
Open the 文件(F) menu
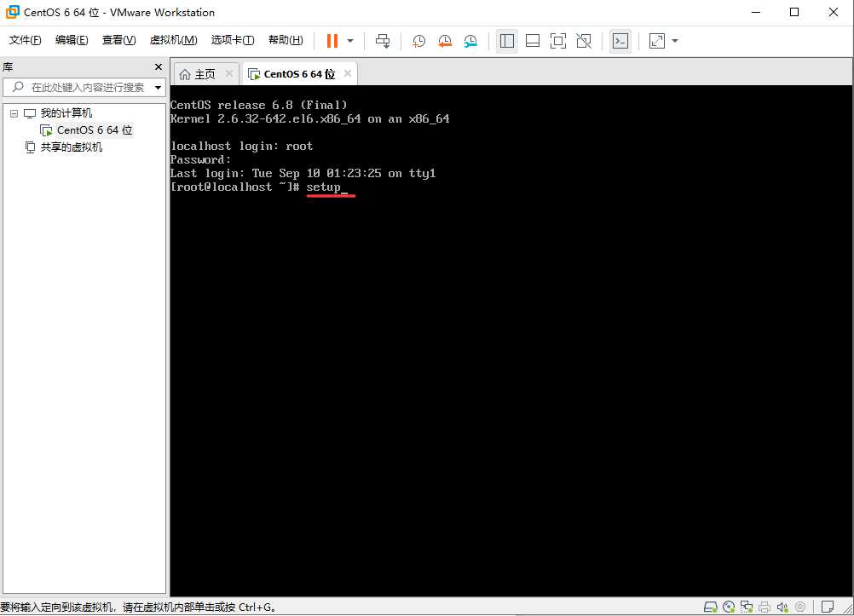(x=25, y=40)
